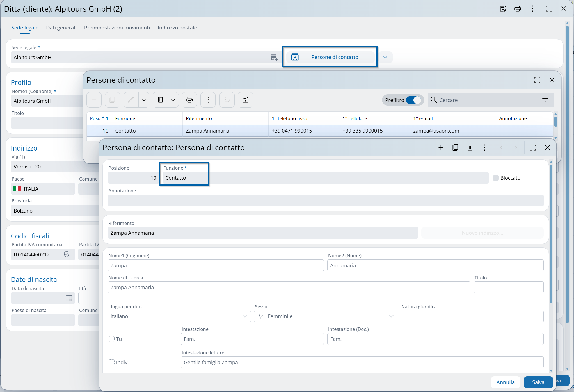Click the Annulla button
This screenshot has height=392, width=574.
click(x=505, y=382)
